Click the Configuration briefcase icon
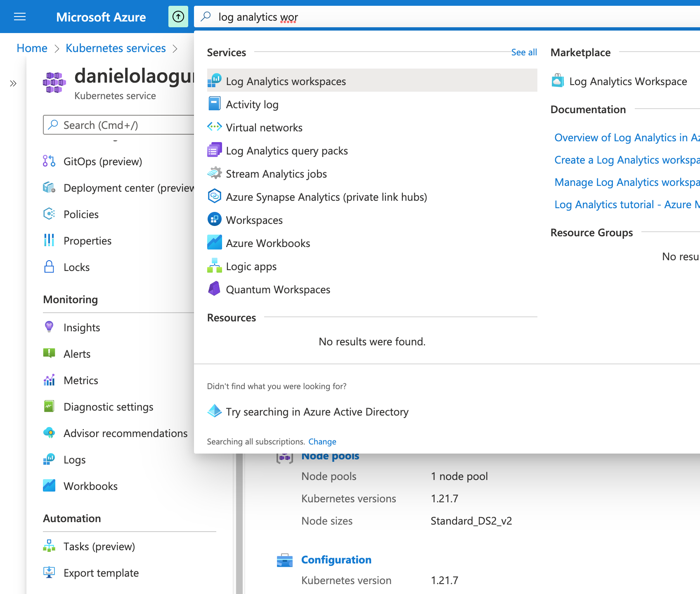Screen dimensions: 700x594 tap(285, 560)
